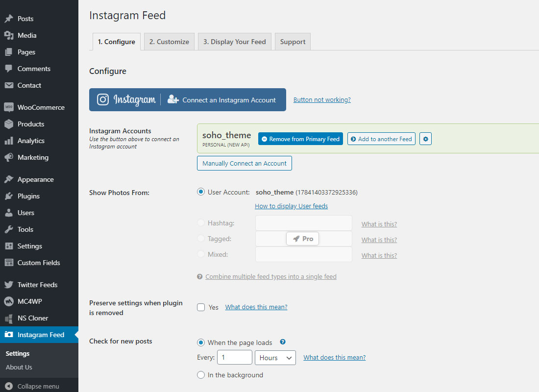Switch to the 1. Configure tab
Viewport: 539px width, 392px height.
[117, 42]
